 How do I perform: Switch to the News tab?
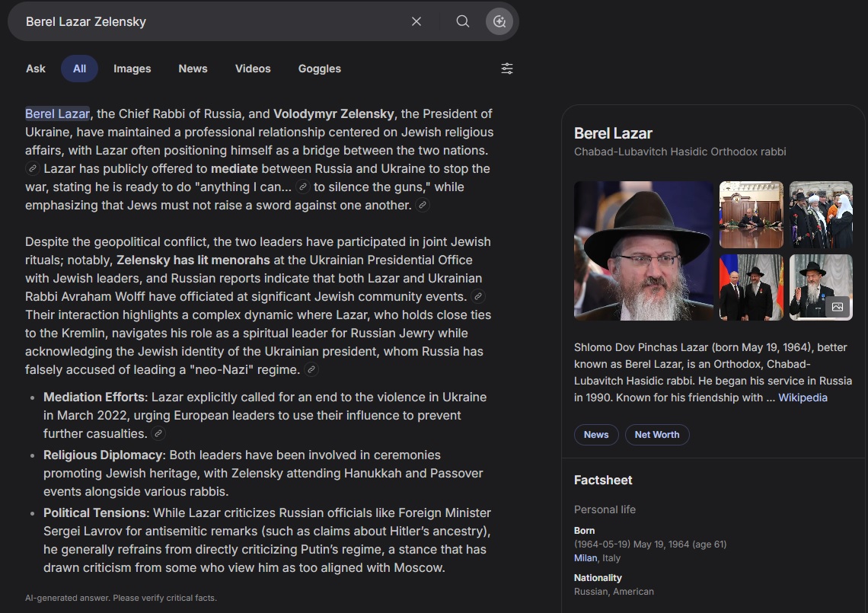(193, 69)
